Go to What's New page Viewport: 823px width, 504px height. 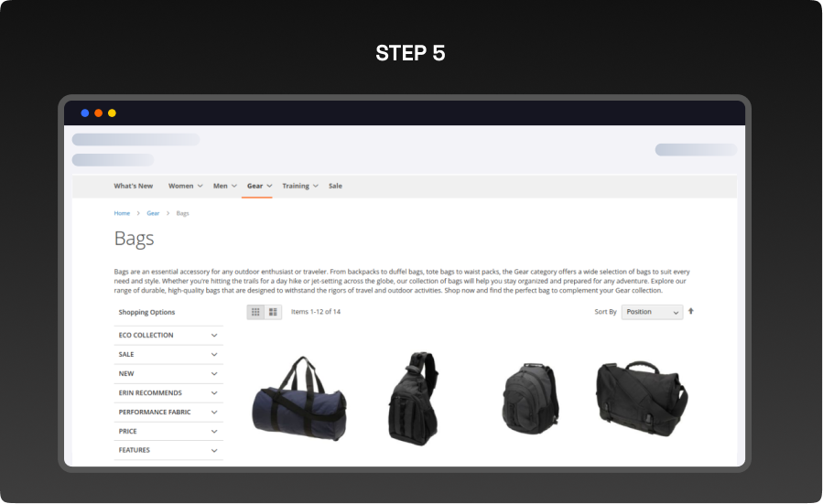click(134, 186)
